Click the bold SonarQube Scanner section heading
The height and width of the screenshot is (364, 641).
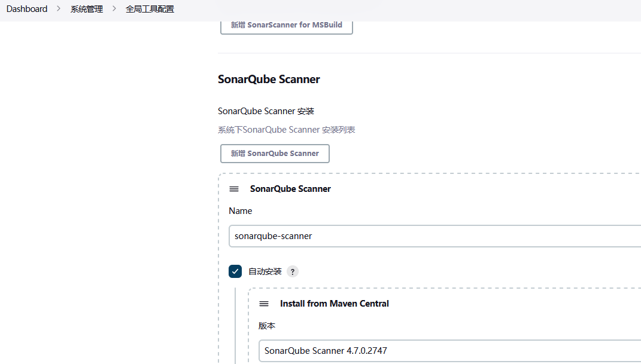click(x=269, y=79)
